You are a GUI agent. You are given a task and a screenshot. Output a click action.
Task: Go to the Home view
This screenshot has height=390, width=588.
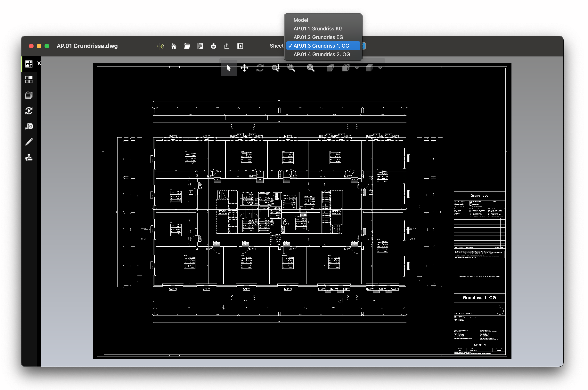point(174,46)
